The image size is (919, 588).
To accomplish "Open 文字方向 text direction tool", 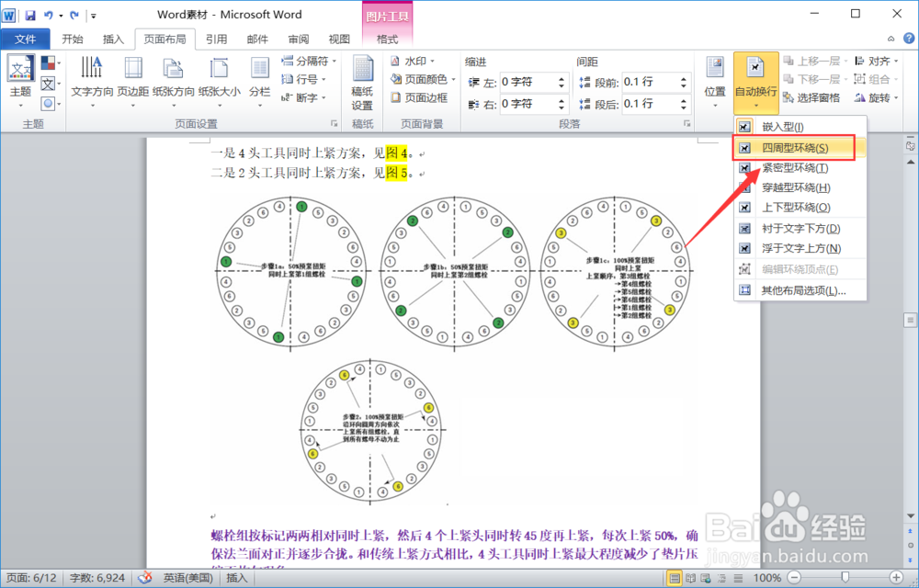I will (92, 82).
